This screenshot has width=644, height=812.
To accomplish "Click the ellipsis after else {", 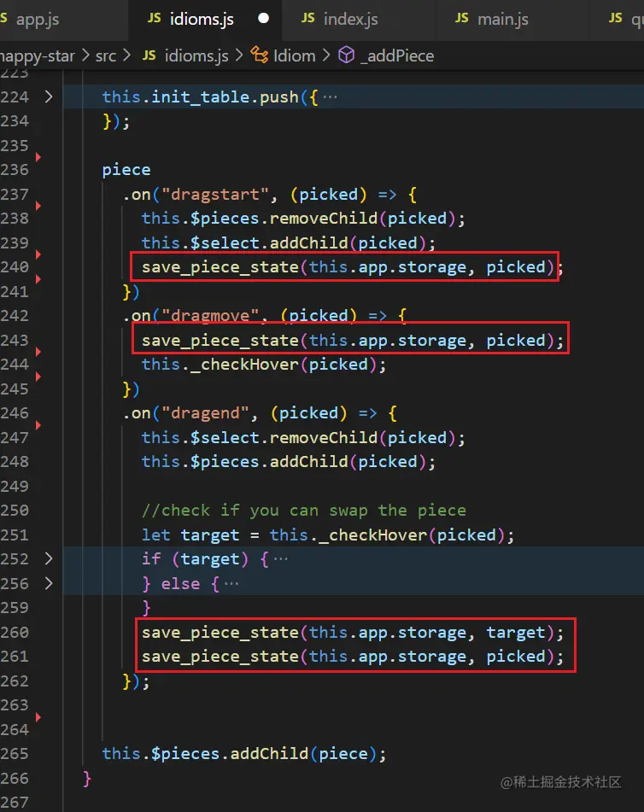I will tap(231, 584).
